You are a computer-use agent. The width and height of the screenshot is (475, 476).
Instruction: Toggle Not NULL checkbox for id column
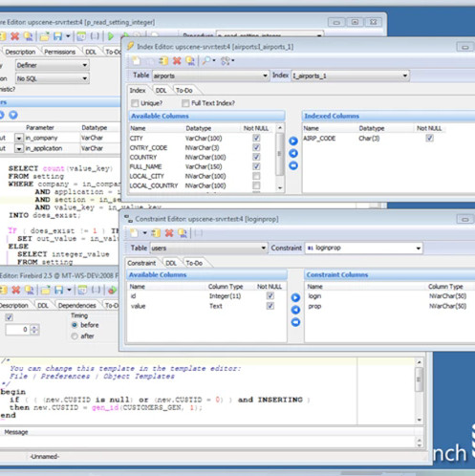[270, 296]
